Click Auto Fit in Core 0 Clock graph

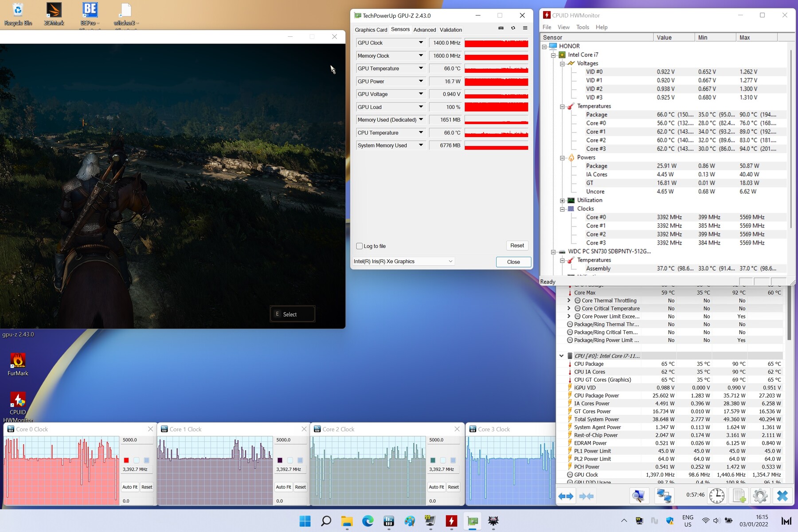(x=130, y=487)
